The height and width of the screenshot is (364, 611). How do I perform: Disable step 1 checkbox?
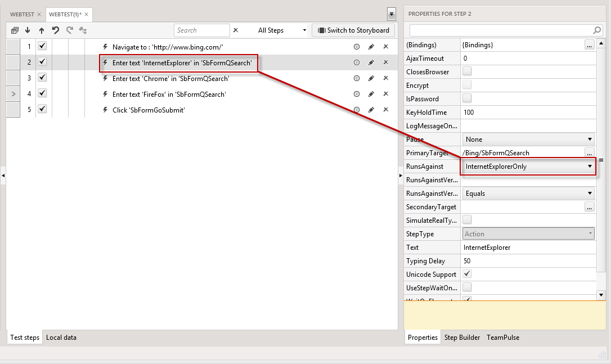click(x=42, y=46)
